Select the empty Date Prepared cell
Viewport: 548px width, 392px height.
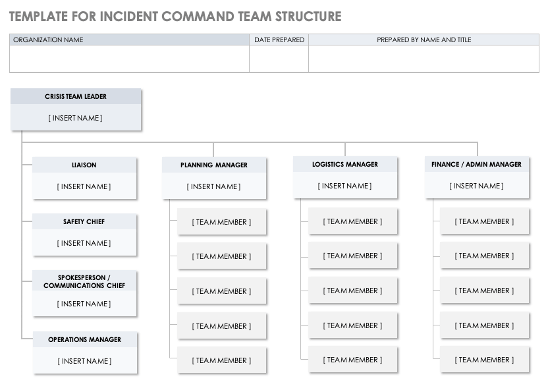tap(279, 59)
